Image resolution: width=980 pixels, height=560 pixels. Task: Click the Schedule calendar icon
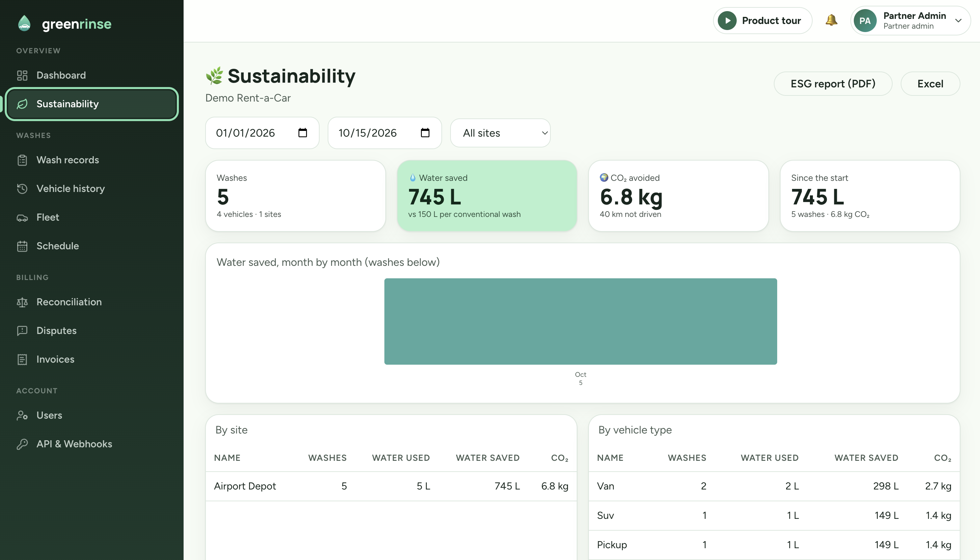coord(22,246)
